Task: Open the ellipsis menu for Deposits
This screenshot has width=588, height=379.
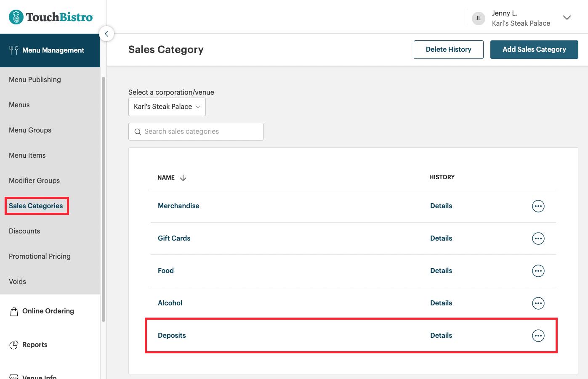Action: tap(538, 335)
